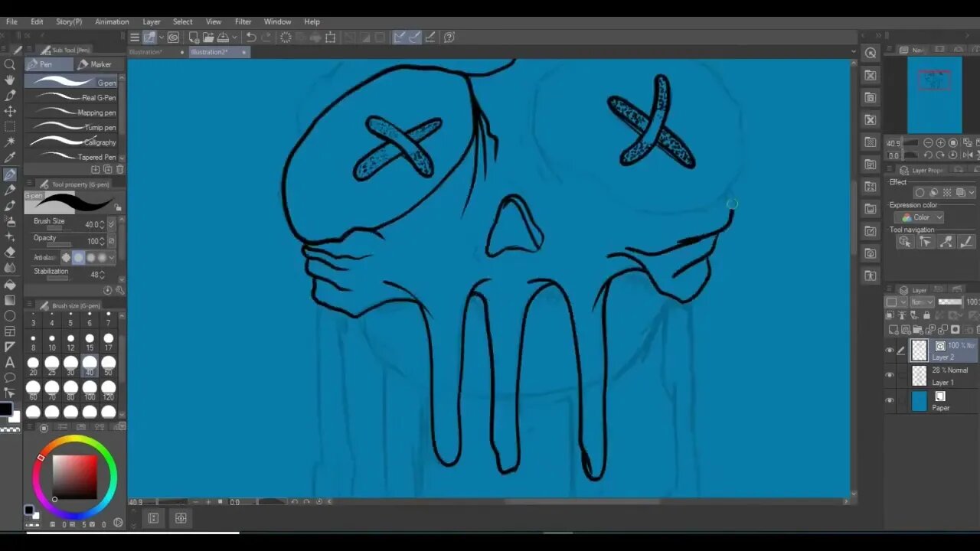Screen dimensions: 980x551
Task: Expand dropdown next to canvas toggle icon
Action: (161, 37)
